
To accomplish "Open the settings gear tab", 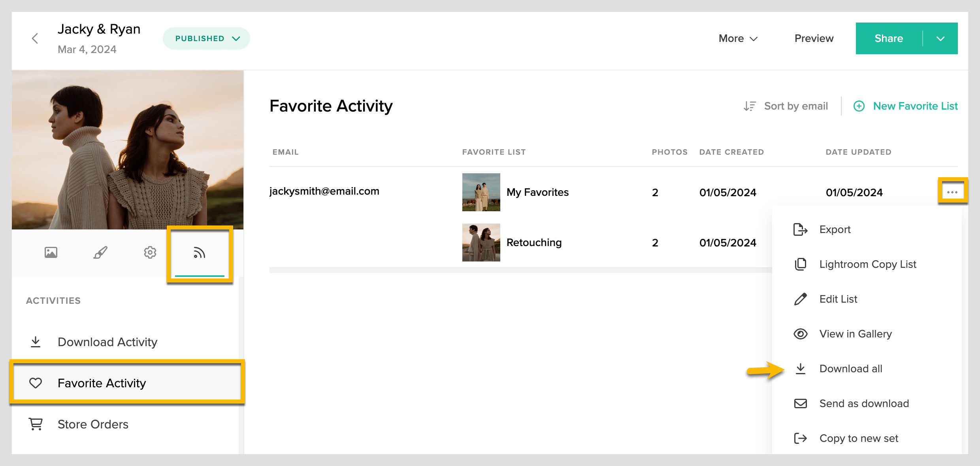I will [x=150, y=252].
